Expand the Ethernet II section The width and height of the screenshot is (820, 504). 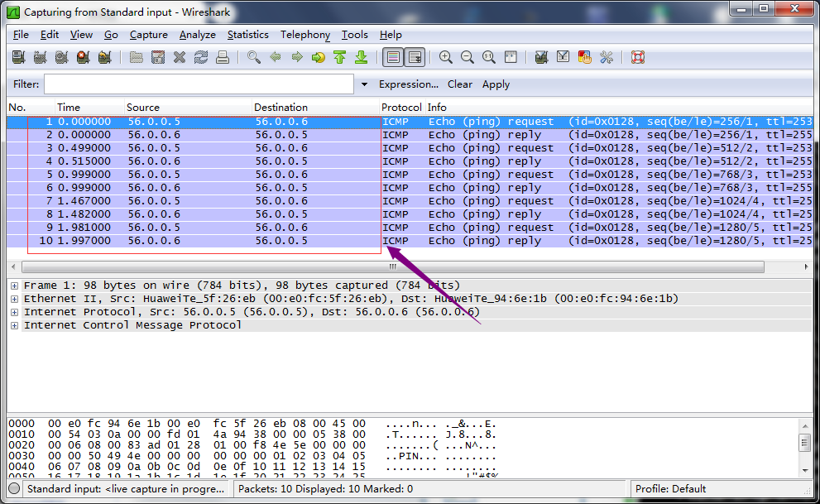[x=15, y=299]
